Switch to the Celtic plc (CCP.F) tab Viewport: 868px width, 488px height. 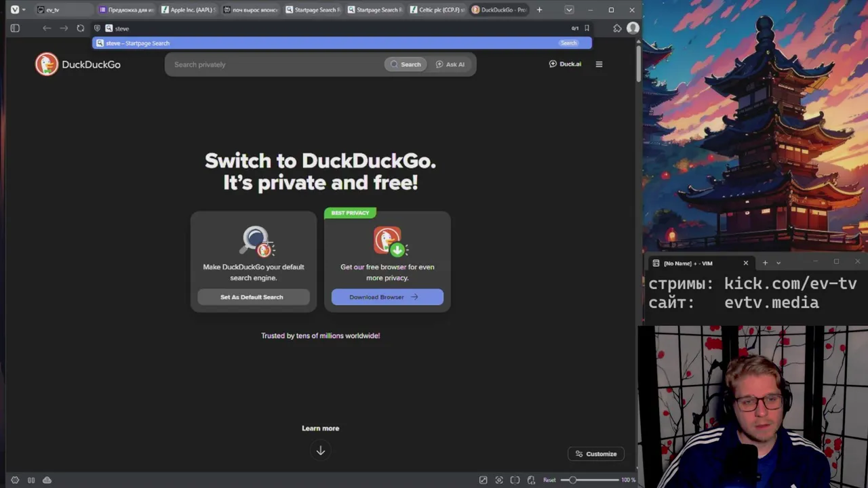tap(437, 9)
